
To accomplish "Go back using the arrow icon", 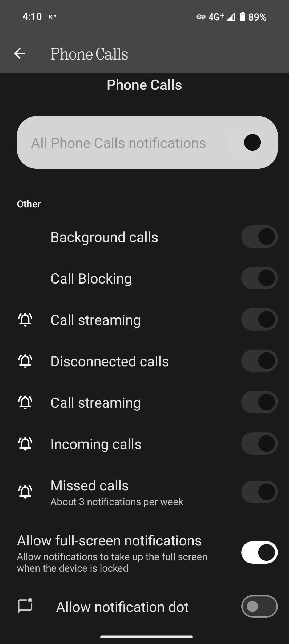I will [x=20, y=53].
